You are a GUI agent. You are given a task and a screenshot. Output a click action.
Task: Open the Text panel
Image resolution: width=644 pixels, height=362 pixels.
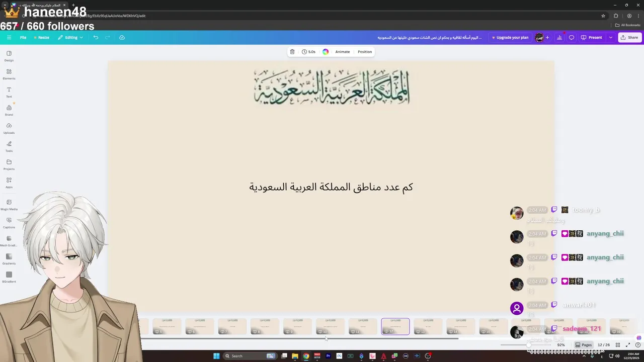coord(9,93)
